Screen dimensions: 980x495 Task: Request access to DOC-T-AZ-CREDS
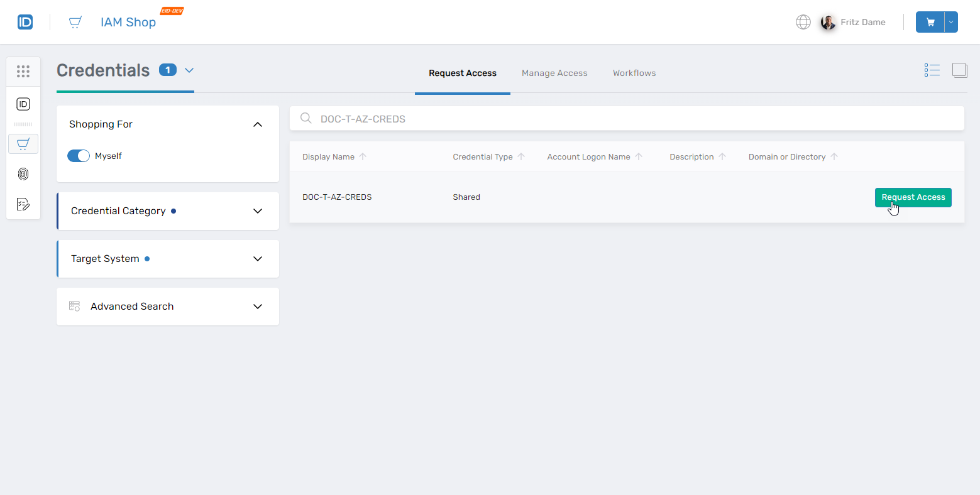[913, 197]
